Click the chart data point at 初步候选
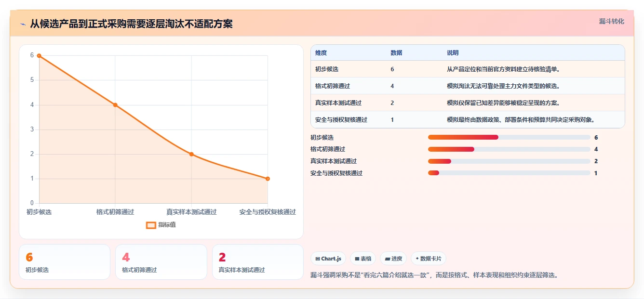The width and height of the screenshot is (644, 299). 39,55
